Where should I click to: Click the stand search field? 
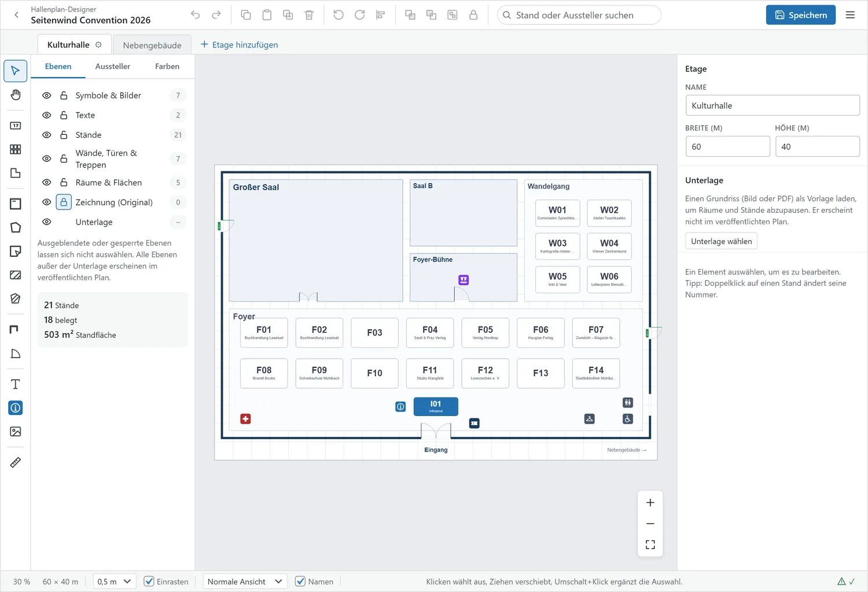point(579,15)
